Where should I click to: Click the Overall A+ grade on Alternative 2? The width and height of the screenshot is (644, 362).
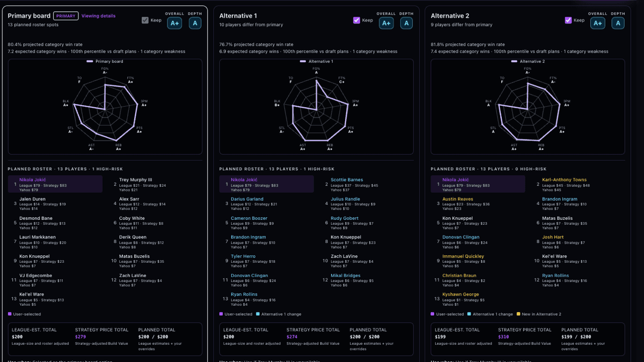click(597, 23)
